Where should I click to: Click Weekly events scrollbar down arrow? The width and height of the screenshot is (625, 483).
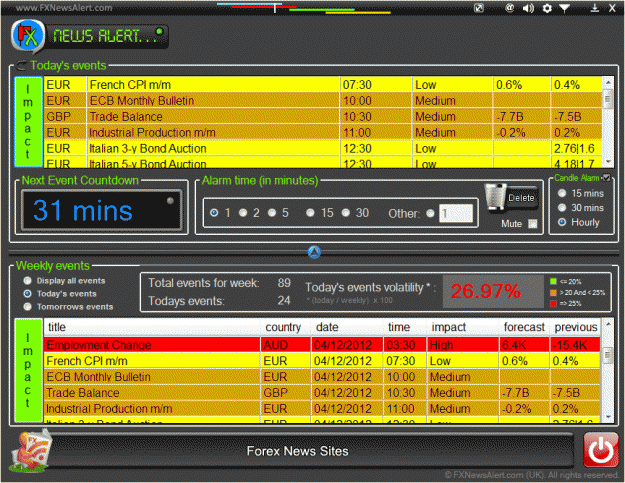(608, 417)
